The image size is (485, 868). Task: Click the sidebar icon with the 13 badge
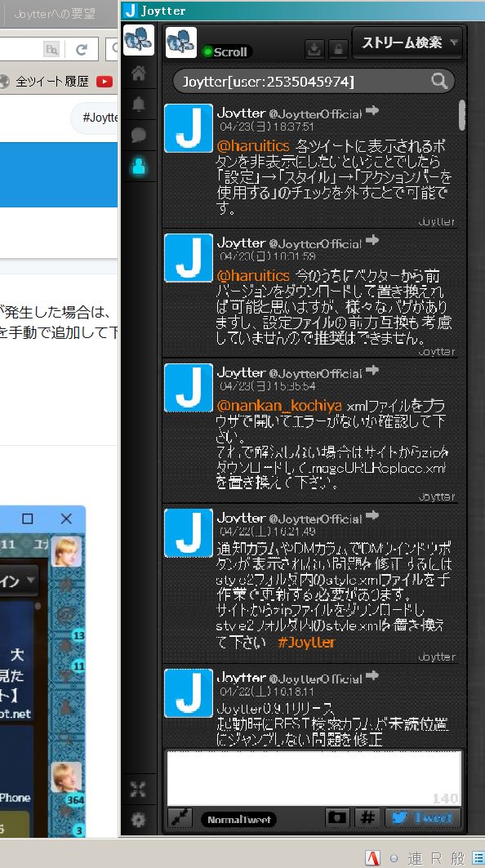point(67,645)
